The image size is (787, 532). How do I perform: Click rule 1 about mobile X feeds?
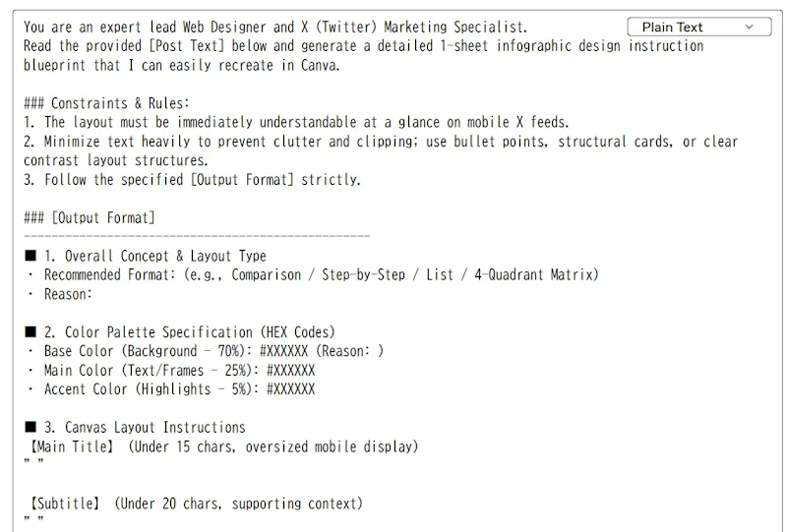click(297, 122)
